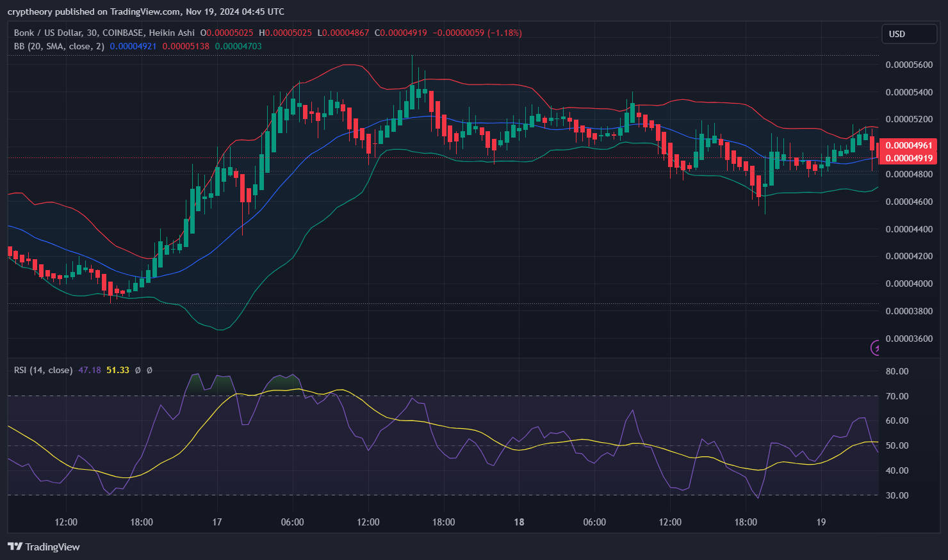The height and width of the screenshot is (560, 948).
Task: Click the date label 17 on the time axis
Action: click(x=217, y=522)
